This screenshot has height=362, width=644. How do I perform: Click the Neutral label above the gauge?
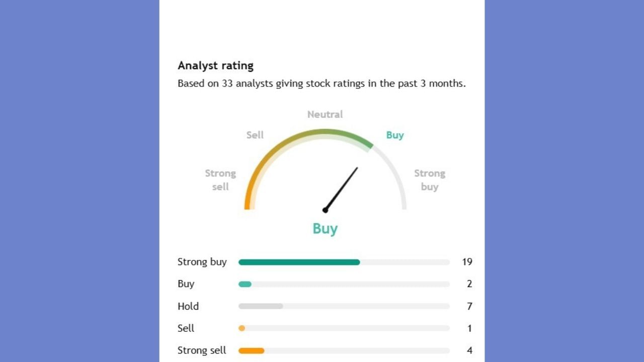coord(325,115)
